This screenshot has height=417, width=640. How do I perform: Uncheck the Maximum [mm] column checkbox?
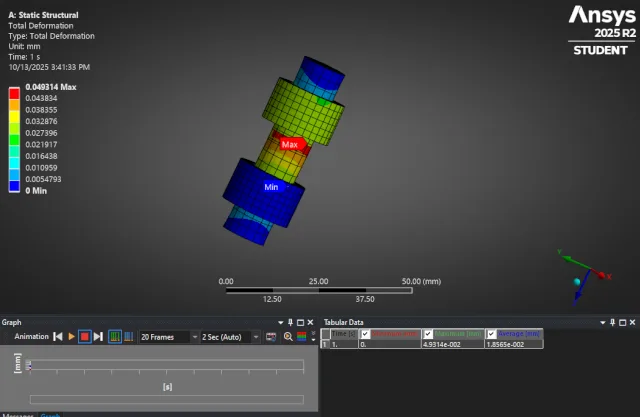point(428,334)
